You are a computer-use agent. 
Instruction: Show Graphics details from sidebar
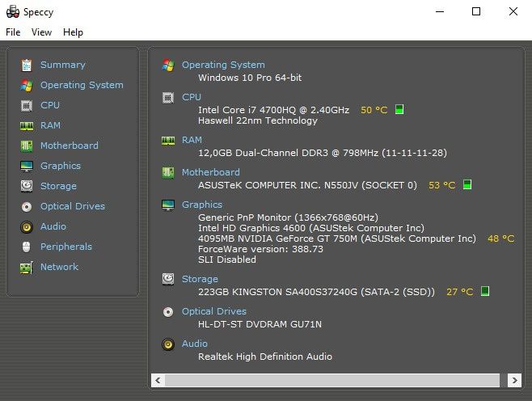pos(61,166)
